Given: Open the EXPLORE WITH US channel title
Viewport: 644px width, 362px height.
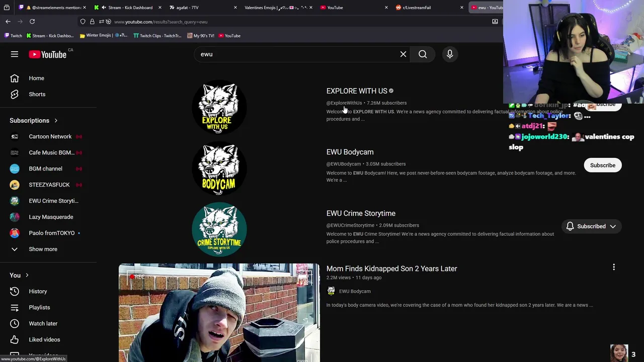Looking at the screenshot, I should tap(357, 91).
